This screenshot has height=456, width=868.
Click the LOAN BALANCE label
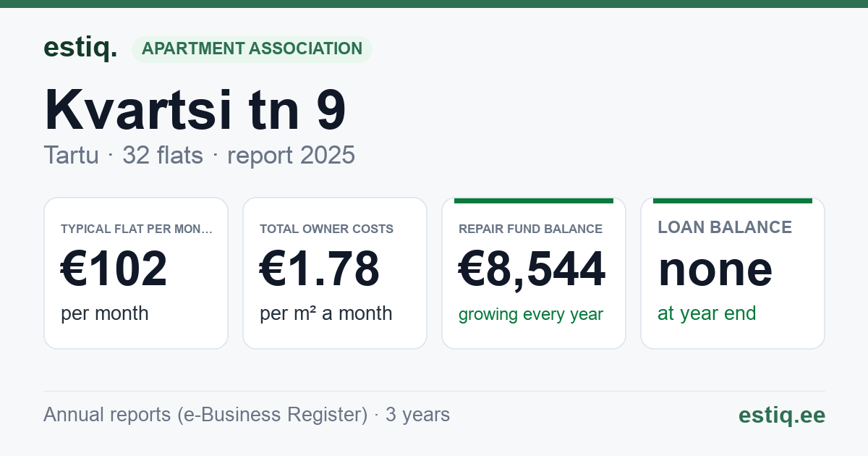pyautogui.click(x=725, y=227)
